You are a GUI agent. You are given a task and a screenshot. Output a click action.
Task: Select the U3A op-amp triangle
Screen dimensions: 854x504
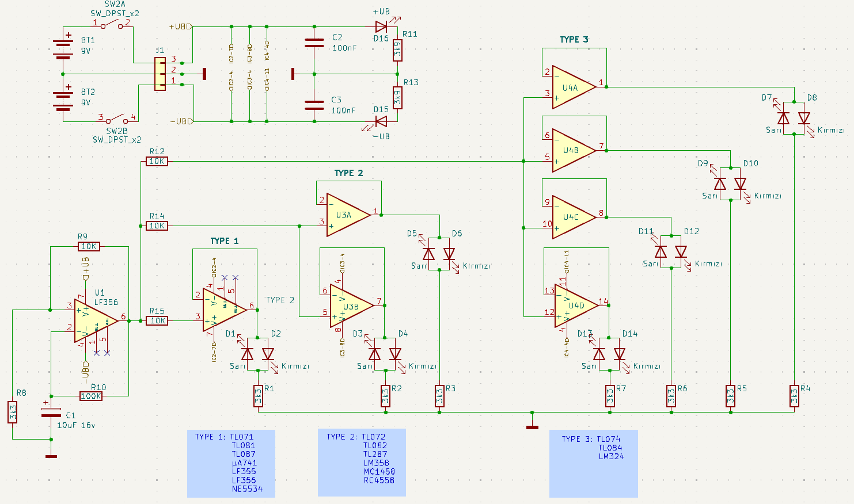click(348, 215)
